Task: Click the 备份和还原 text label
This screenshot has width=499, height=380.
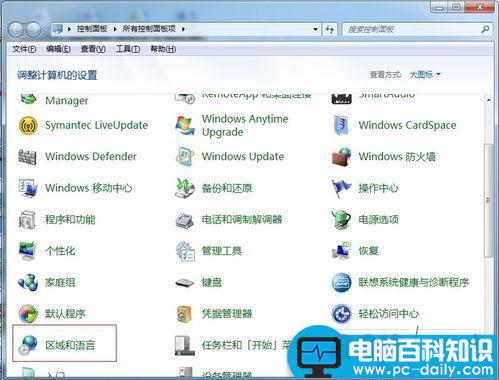Action: click(227, 188)
